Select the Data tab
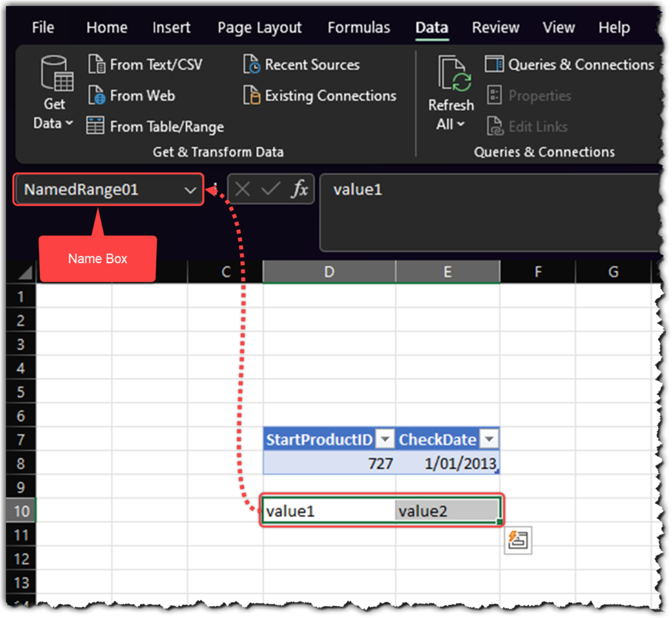Screen dimensions: 672x618 point(432,28)
